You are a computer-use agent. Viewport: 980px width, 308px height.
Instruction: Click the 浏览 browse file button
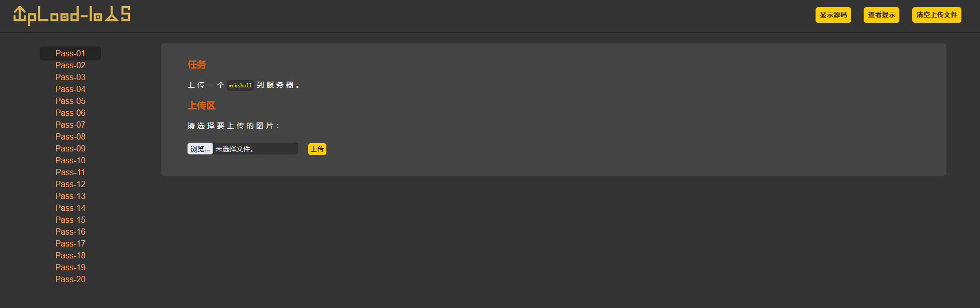200,149
